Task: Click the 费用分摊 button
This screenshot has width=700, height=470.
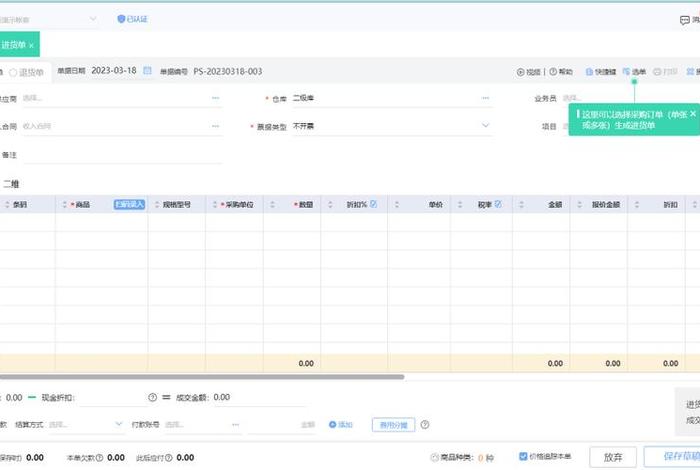Action: point(391,425)
